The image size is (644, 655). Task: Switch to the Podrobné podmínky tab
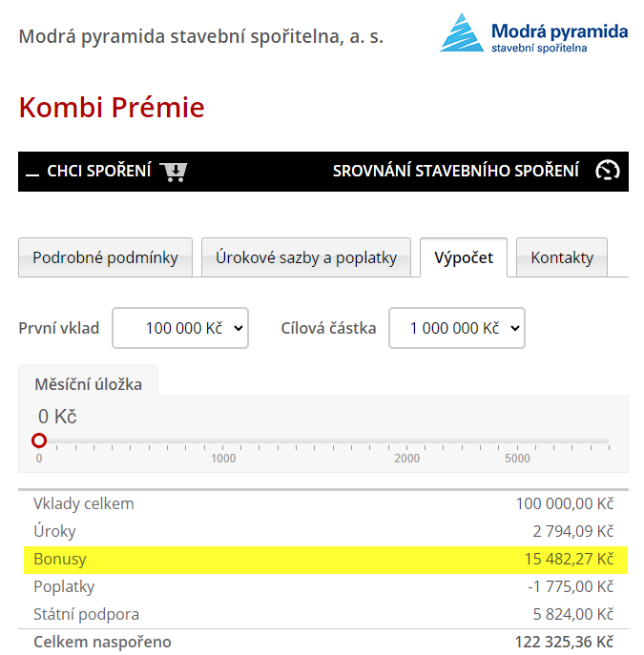click(105, 257)
